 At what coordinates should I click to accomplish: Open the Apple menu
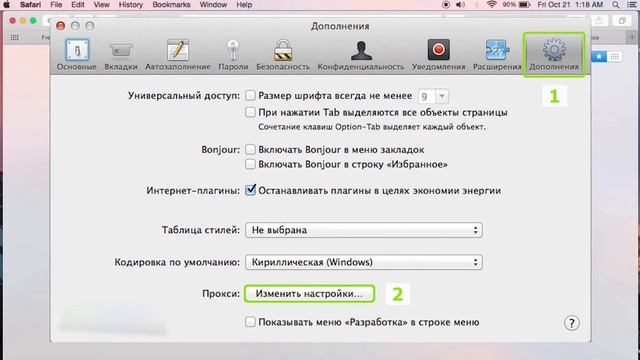[6, 5]
